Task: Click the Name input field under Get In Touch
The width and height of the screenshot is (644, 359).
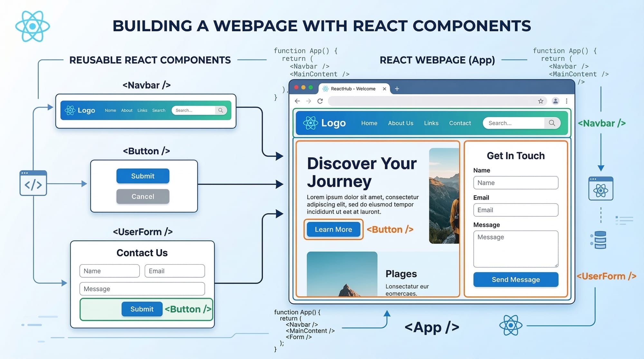Action: pyautogui.click(x=516, y=182)
